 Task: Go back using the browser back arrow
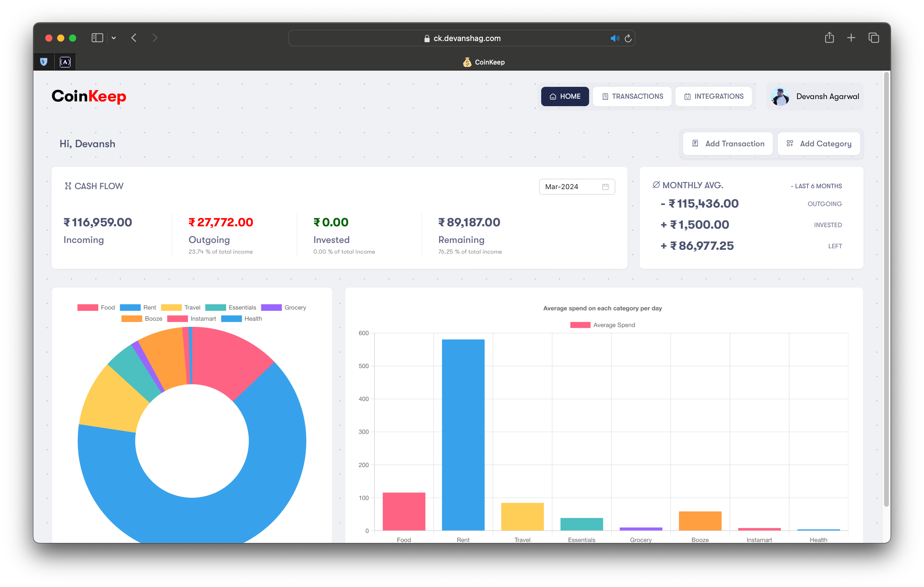click(x=134, y=37)
